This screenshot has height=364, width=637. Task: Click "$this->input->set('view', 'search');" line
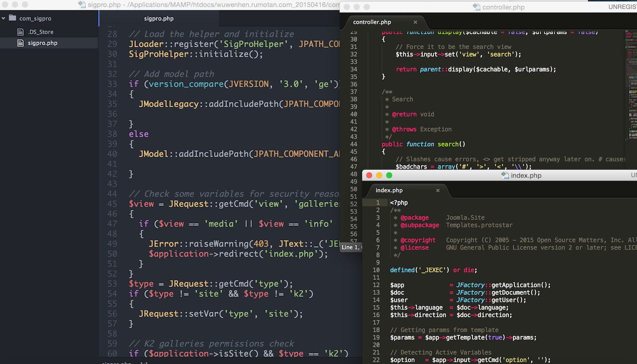point(458,54)
